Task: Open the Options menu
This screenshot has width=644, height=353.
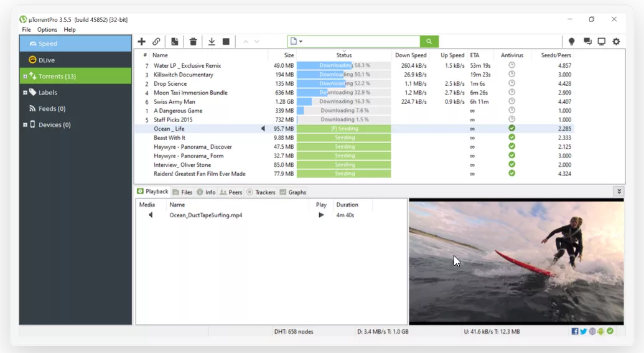Action: tap(47, 29)
